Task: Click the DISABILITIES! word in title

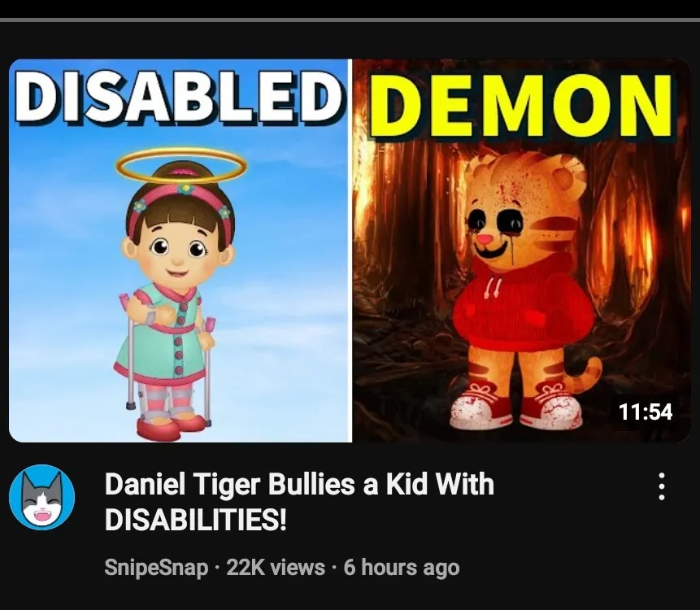Action: pyautogui.click(x=196, y=520)
